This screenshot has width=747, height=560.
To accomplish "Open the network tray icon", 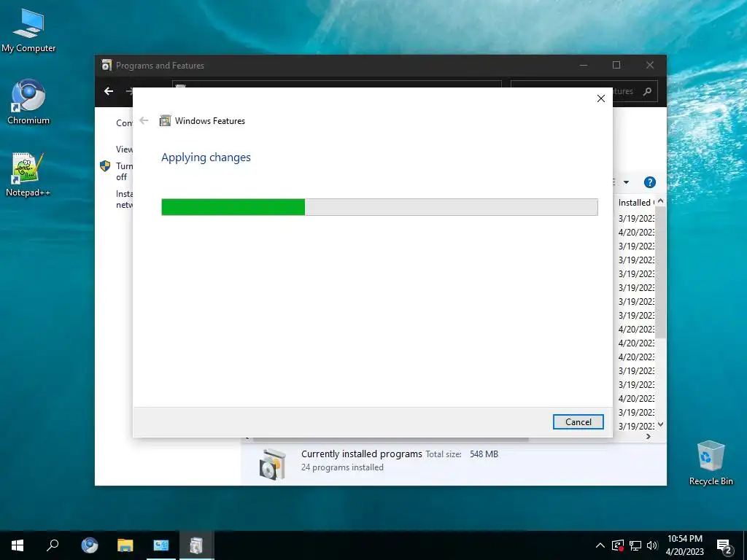I will pyautogui.click(x=635, y=545).
